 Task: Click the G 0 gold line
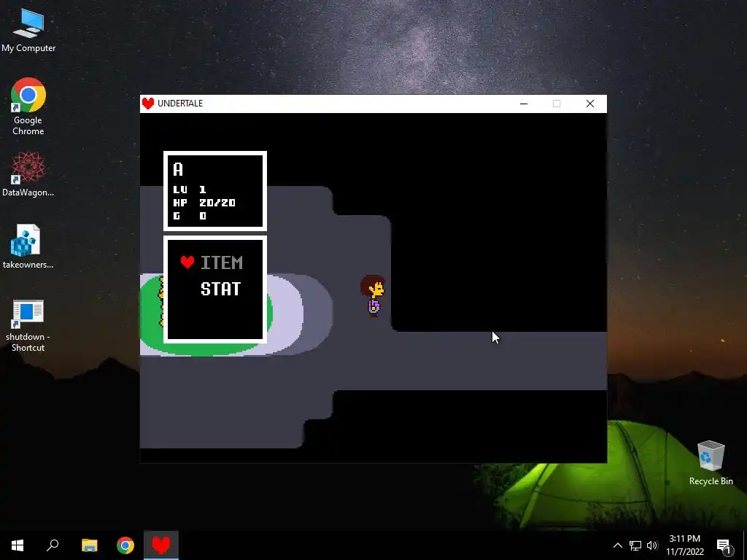click(x=190, y=216)
